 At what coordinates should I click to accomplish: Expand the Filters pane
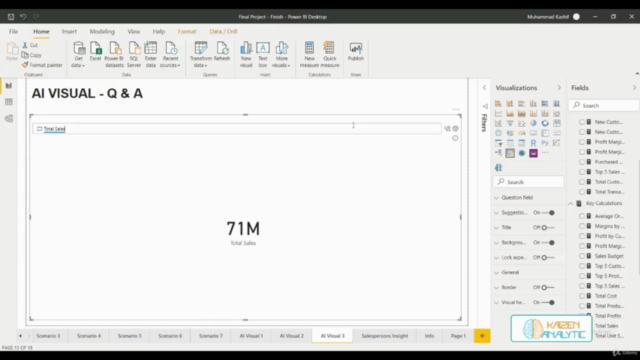click(484, 88)
